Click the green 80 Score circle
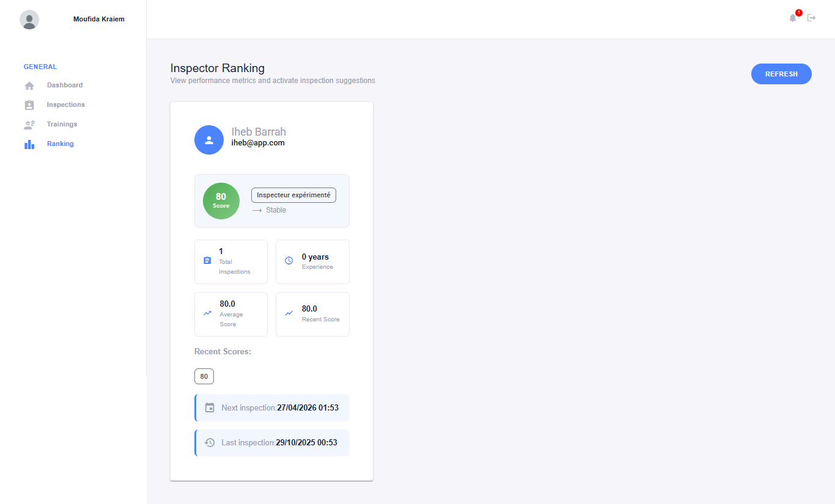 coord(221,201)
